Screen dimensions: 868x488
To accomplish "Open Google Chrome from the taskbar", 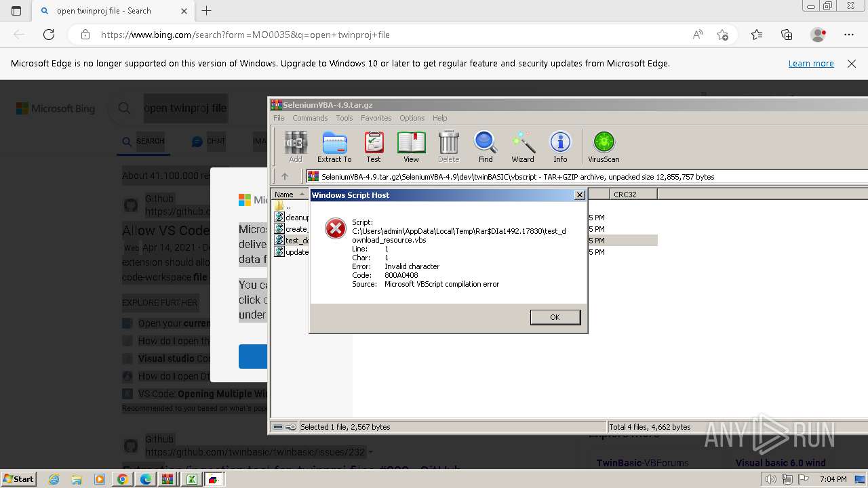I will pos(122,479).
